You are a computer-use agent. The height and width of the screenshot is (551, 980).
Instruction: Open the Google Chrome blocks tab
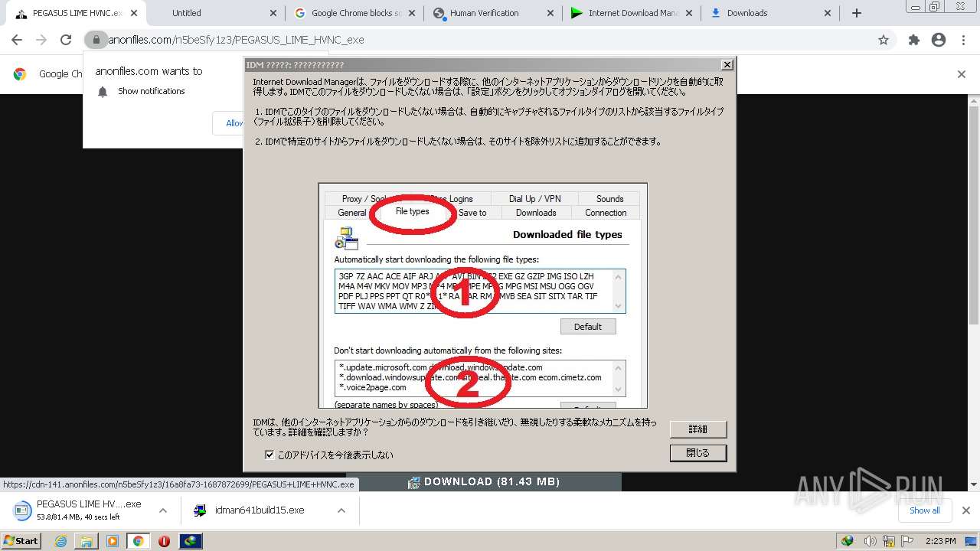tap(354, 13)
